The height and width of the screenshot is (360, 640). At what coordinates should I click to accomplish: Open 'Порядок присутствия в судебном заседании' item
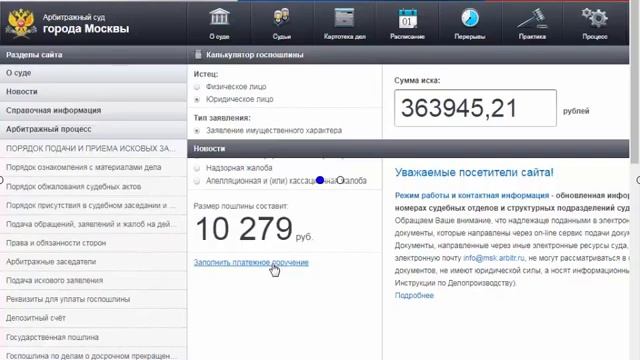(x=93, y=205)
